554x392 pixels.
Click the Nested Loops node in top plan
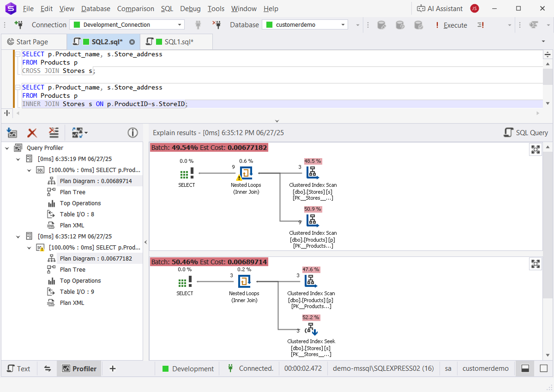[x=245, y=174]
